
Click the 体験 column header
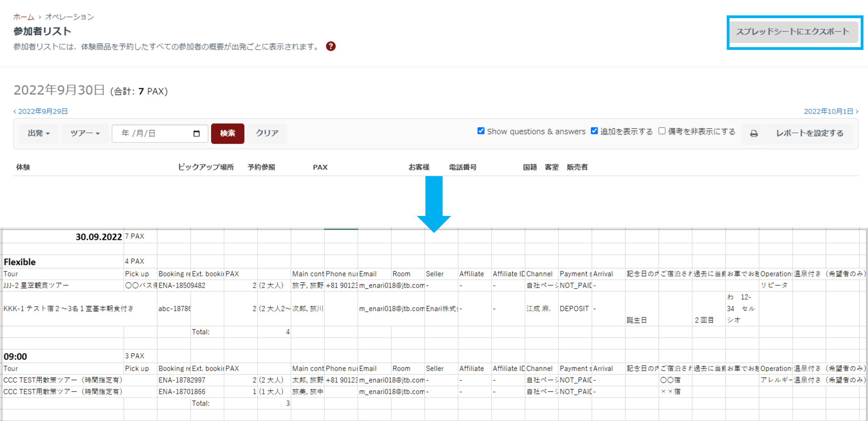[x=23, y=167]
